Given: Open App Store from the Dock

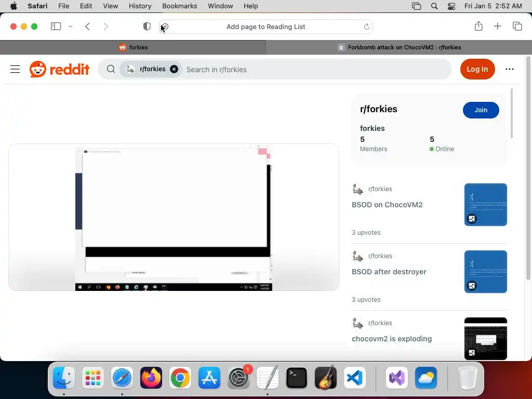Looking at the screenshot, I should pyautogui.click(x=209, y=378).
